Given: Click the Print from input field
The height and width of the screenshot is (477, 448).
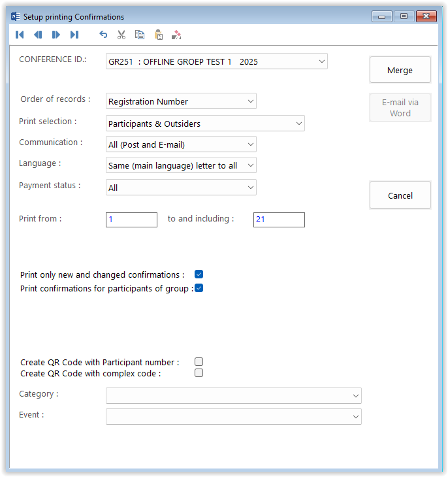Looking at the screenshot, I should [132, 220].
